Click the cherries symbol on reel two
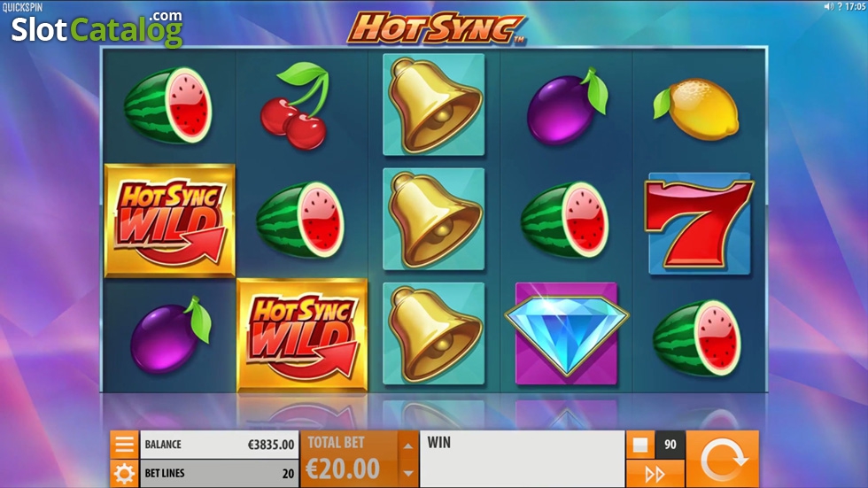The height and width of the screenshot is (488, 868). tap(298, 105)
